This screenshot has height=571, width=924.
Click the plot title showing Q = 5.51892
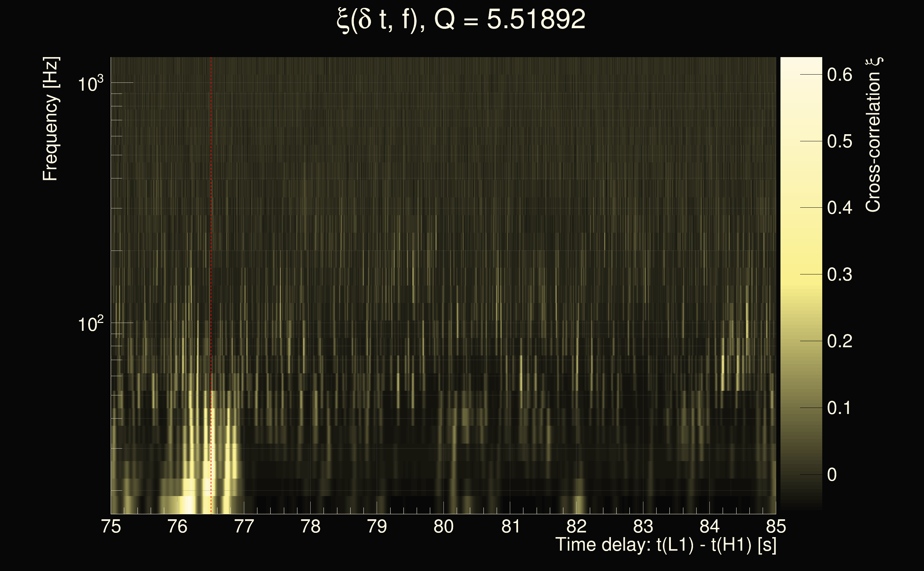click(x=461, y=20)
